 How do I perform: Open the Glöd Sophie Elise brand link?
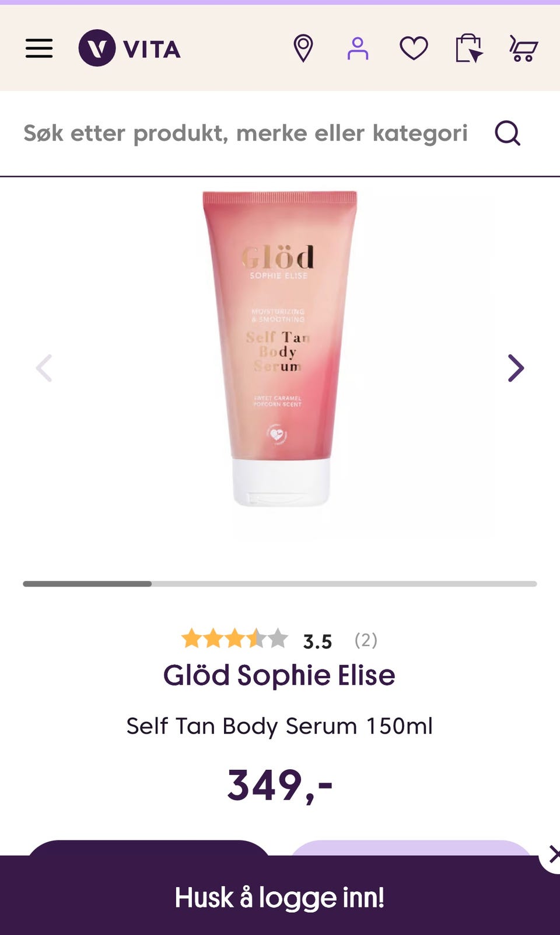279,675
